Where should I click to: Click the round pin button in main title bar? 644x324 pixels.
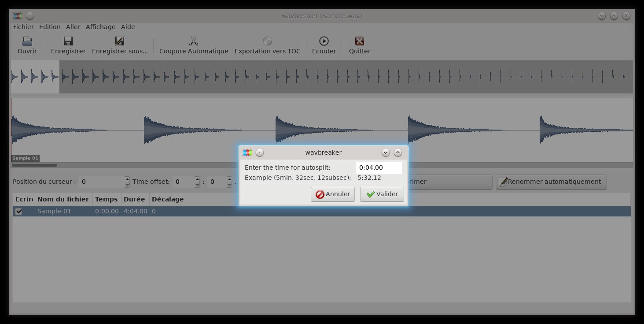click(x=30, y=16)
